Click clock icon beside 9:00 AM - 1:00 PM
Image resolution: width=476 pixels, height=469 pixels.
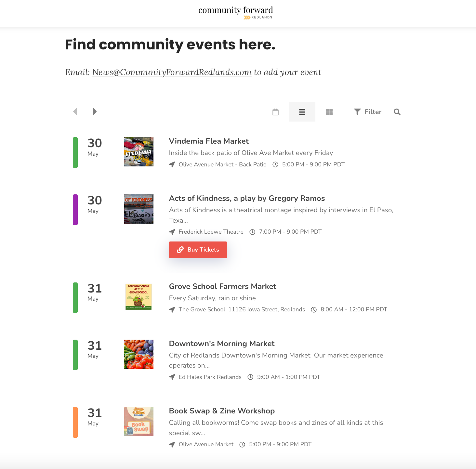pos(250,377)
